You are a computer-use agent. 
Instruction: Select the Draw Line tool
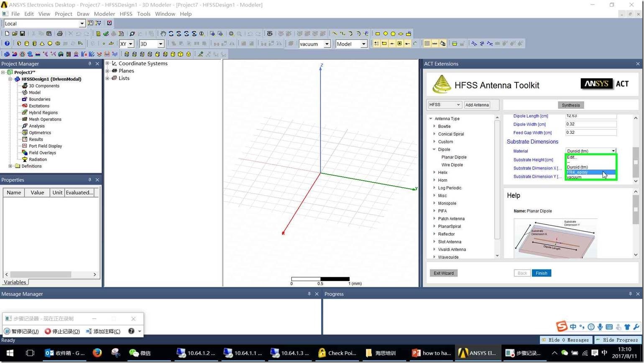pos(335,33)
